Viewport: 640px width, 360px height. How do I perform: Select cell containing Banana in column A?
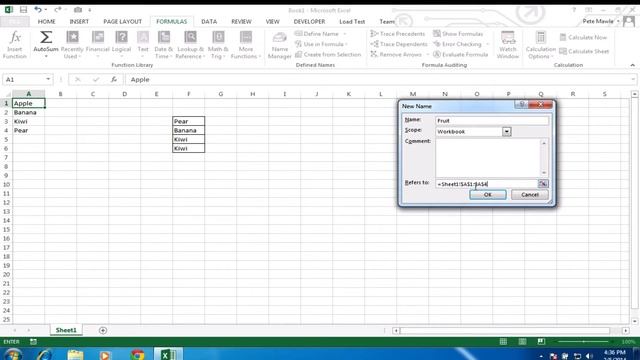pos(29,112)
